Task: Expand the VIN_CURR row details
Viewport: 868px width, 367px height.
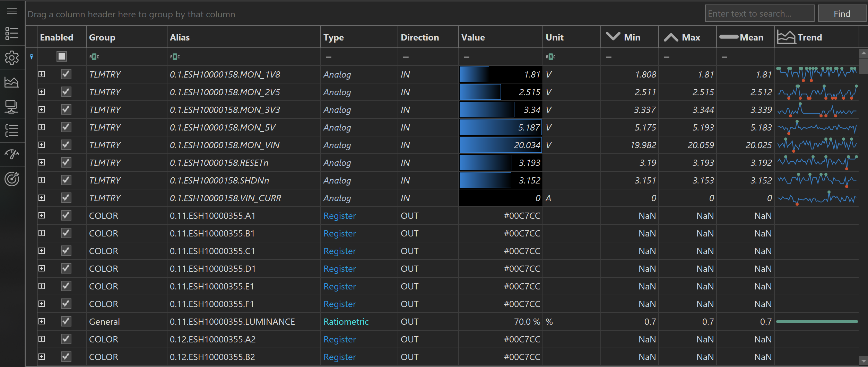Action: [x=42, y=198]
